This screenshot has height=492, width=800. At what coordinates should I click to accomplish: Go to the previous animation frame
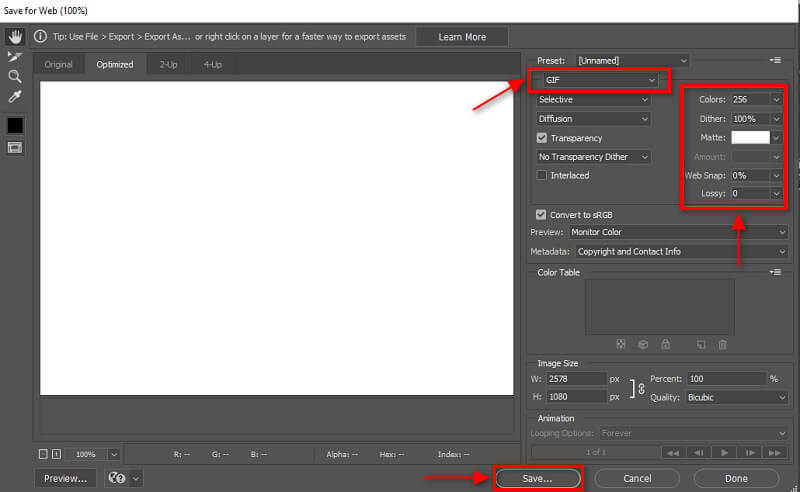[698, 453]
